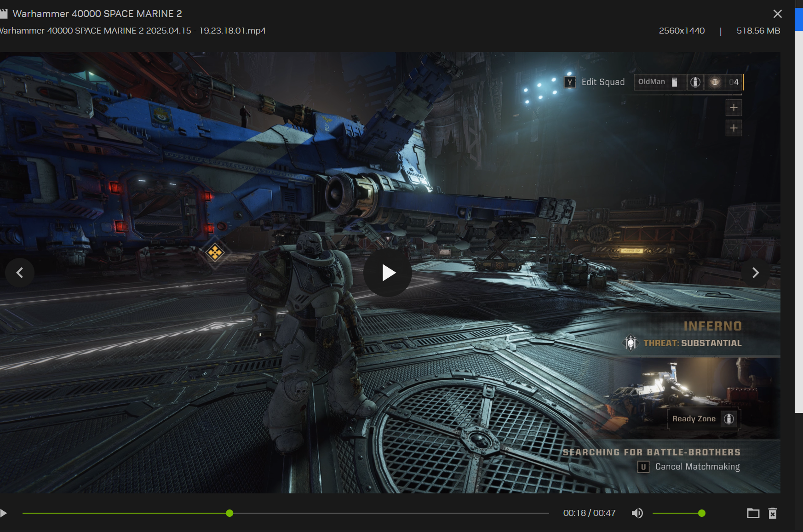Click the Ready Zone helmet icon

click(729, 419)
